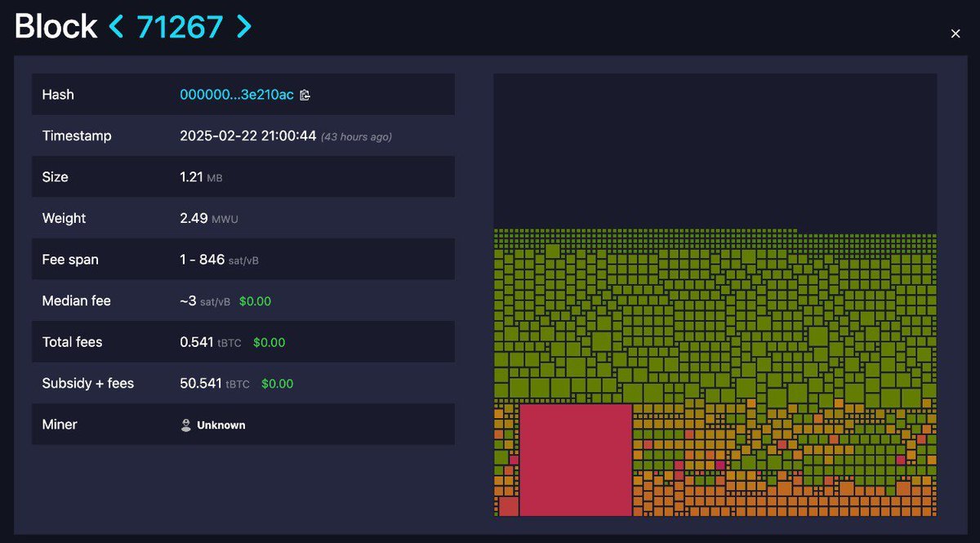
Task: Click the $0.00 beside Subsidy + fees
Action: click(x=278, y=383)
